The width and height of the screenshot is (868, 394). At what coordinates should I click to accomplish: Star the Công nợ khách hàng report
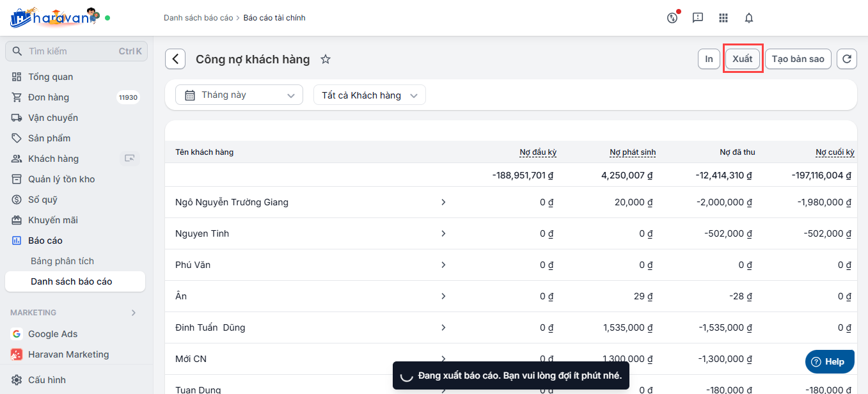click(326, 59)
